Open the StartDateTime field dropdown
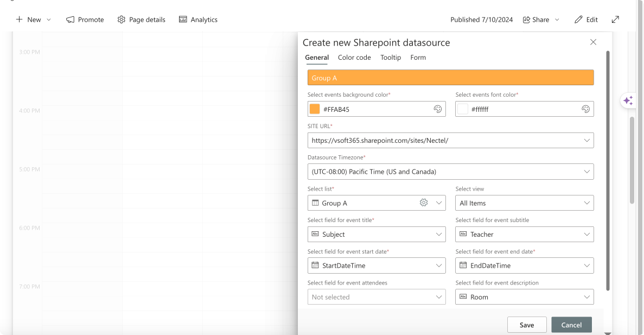The height and width of the screenshot is (335, 644). pyautogui.click(x=377, y=266)
